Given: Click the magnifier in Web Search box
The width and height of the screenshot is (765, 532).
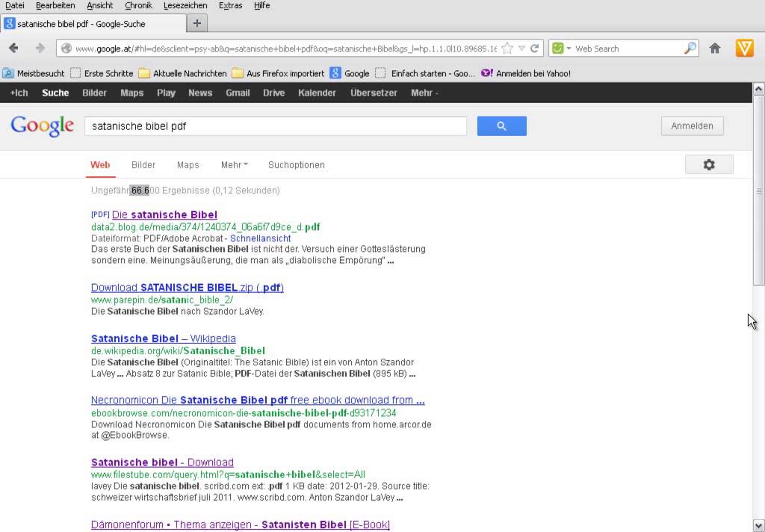Looking at the screenshot, I should (x=690, y=49).
